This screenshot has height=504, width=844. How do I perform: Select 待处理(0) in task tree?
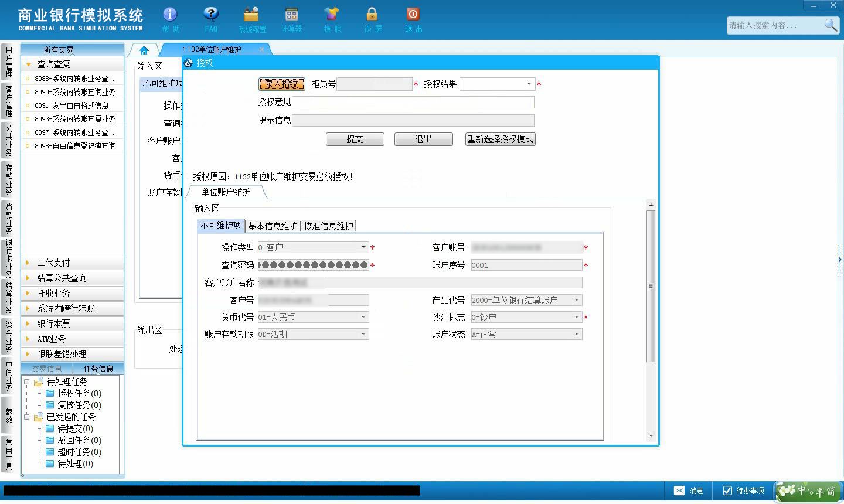75,464
